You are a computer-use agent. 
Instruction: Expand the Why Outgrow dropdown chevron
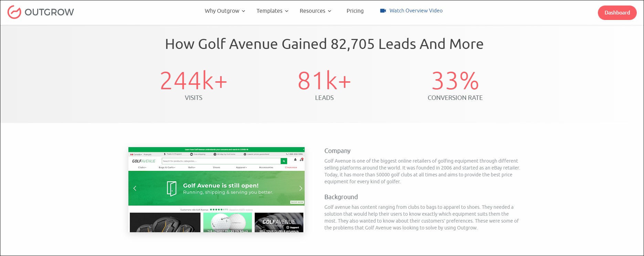pos(243,11)
